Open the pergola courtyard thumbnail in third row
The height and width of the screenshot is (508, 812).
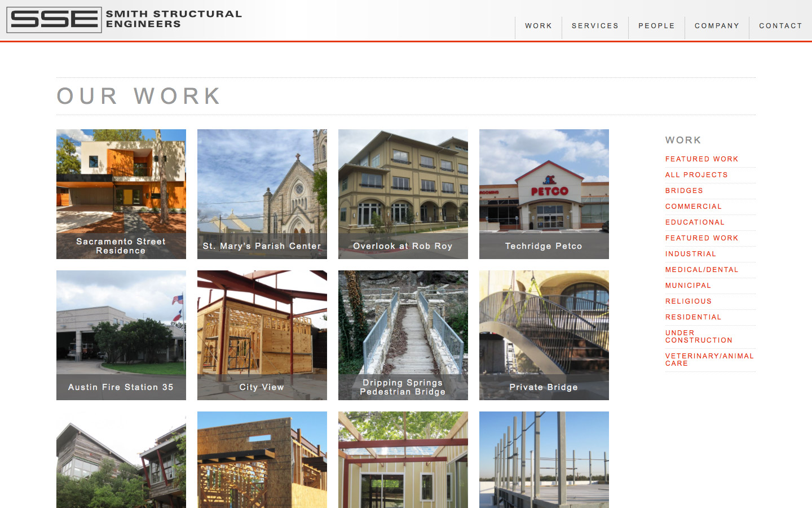click(403, 459)
